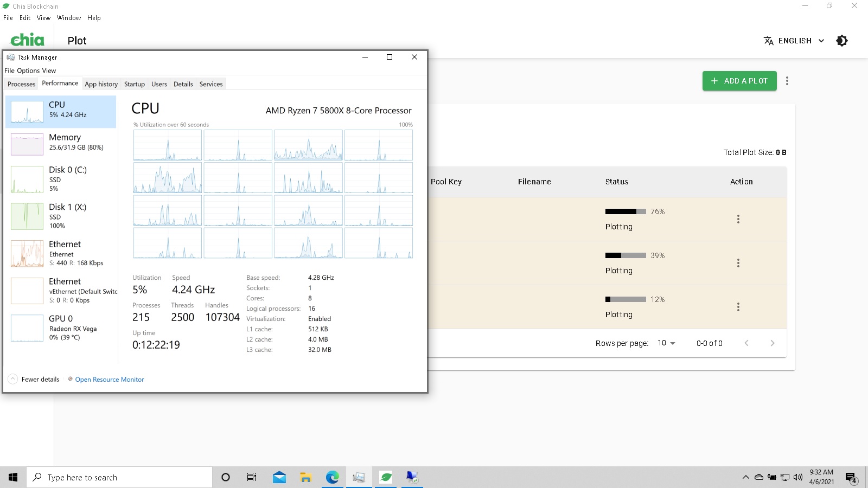
Task: Open action menu for the 12% plot
Action: pyautogui.click(x=738, y=307)
